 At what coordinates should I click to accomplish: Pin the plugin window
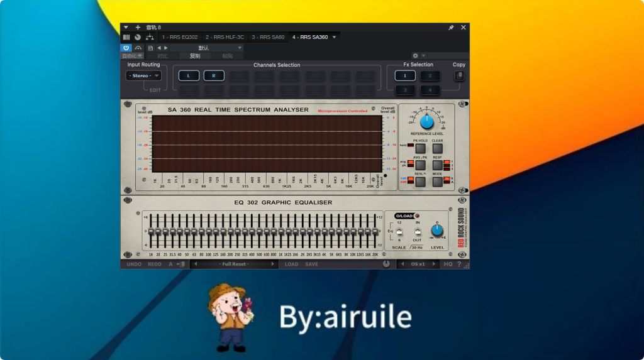point(451,27)
